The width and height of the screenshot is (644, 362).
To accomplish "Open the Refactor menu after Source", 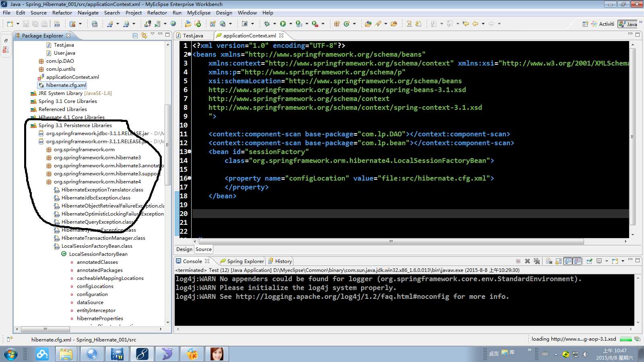I will click(62, 12).
